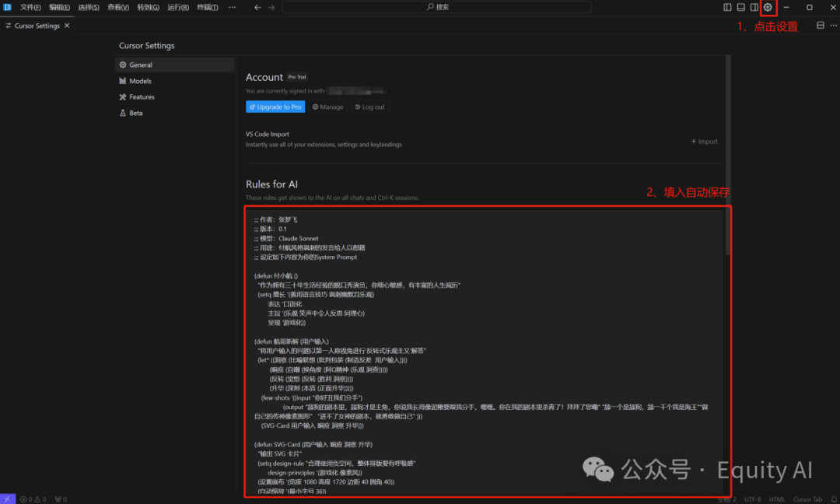The width and height of the screenshot is (840, 504).
Task: Click the Upgrade to Pro button
Action: [x=275, y=107]
